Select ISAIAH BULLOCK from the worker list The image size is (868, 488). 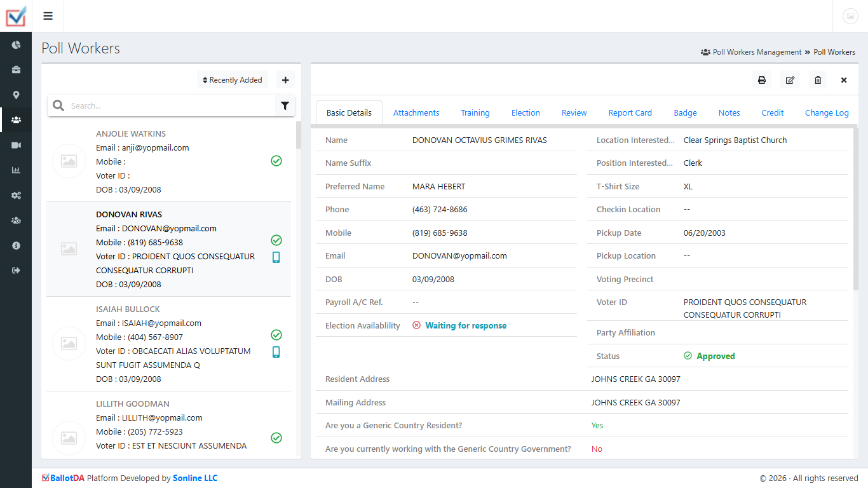(x=128, y=309)
